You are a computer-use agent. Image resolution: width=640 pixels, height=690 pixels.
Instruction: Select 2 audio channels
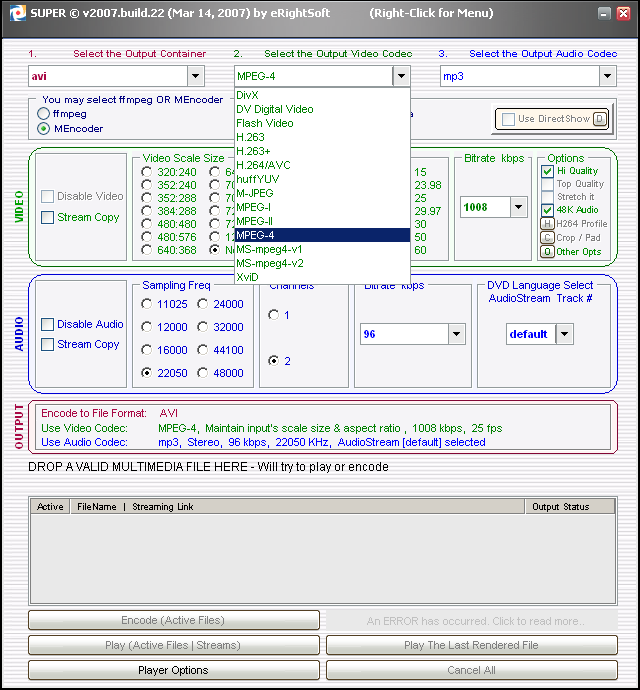[273, 361]
